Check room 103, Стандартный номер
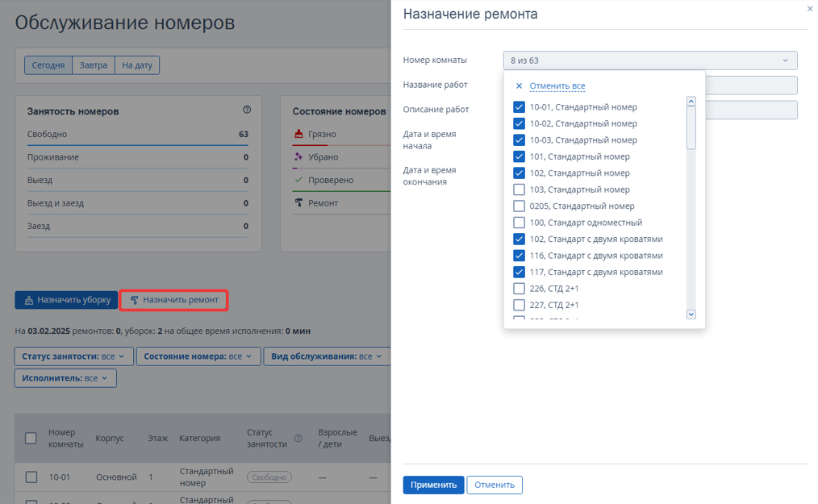The image size is (818, 504). 519,190
